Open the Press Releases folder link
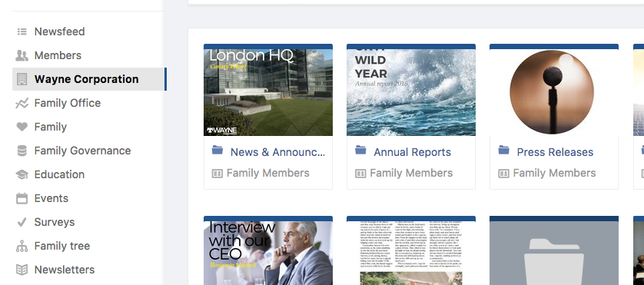 click(556, 152)
